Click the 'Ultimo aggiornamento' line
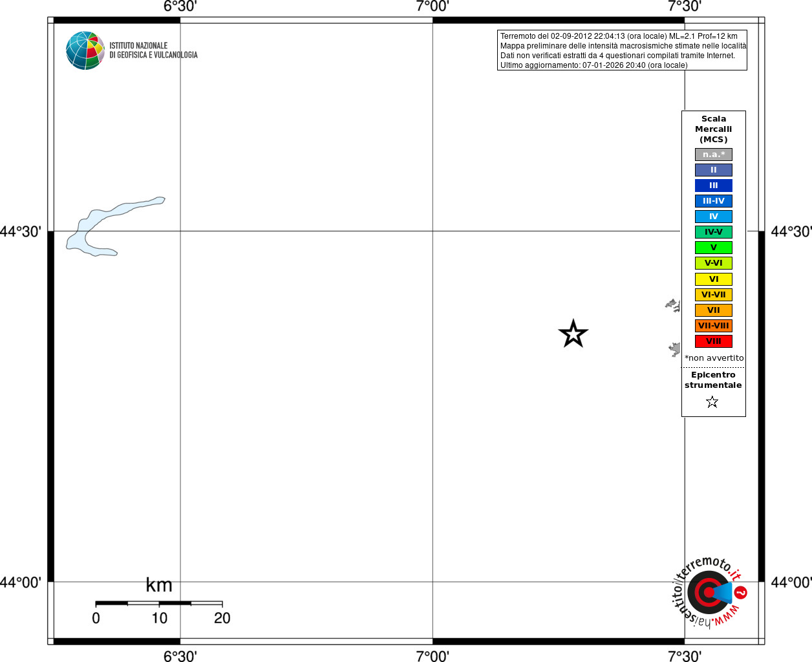 pos(593,65)
